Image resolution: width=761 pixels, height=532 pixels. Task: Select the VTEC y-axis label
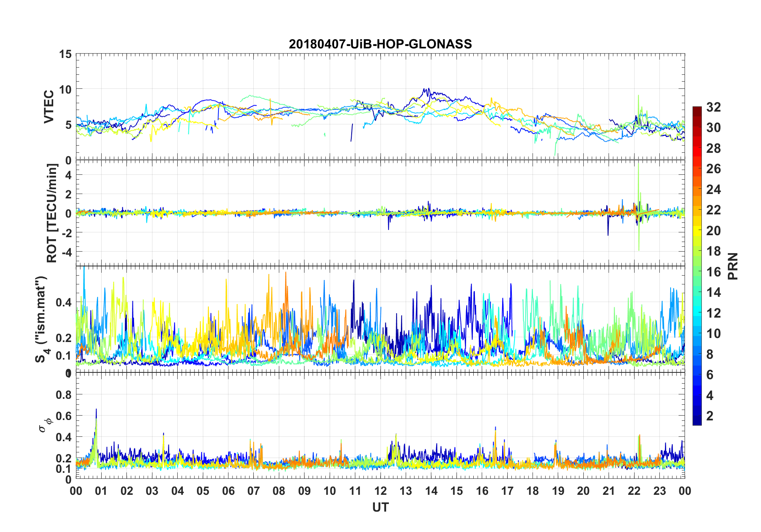[x=49, y=107]
